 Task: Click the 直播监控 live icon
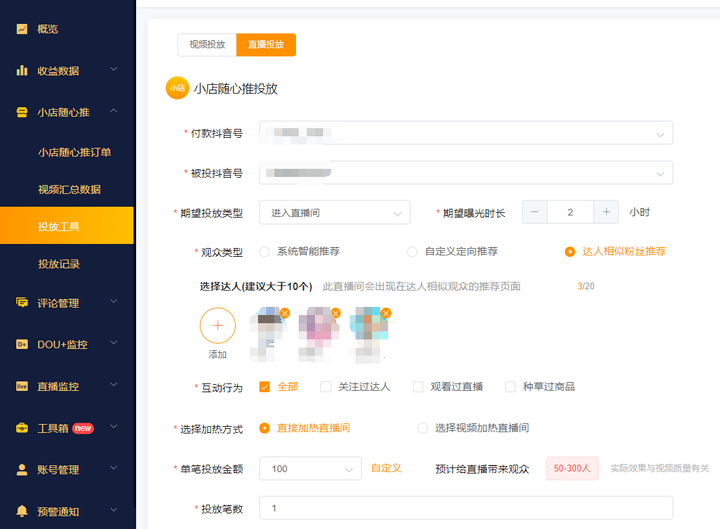22,386
